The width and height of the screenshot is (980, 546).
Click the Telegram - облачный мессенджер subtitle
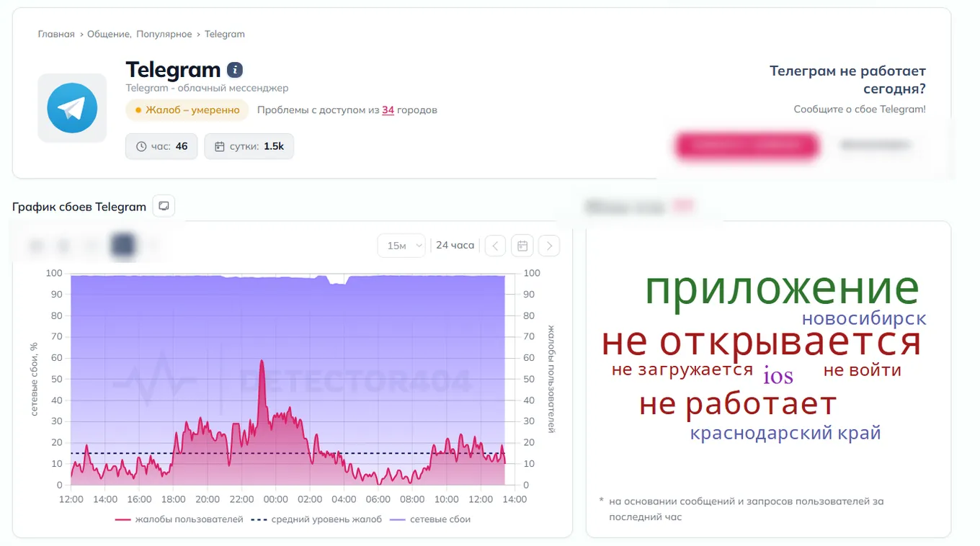207,88
